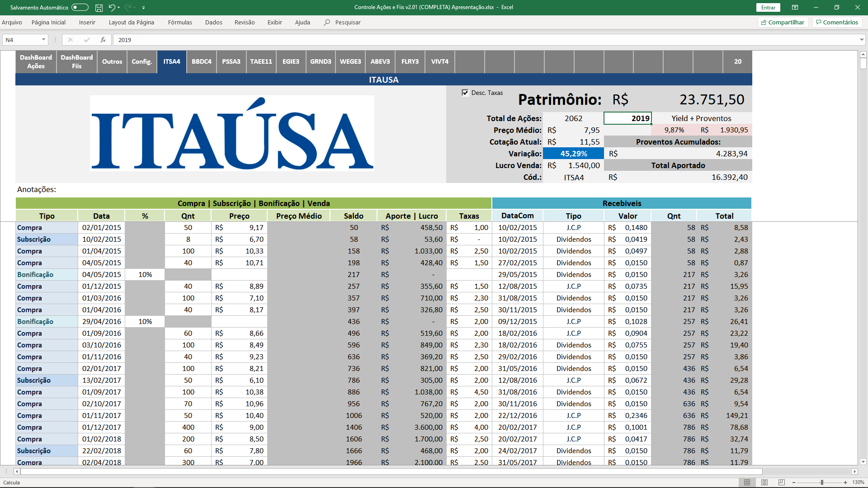The image size is (868, 488).
Task: Open the Exibir ribbon tab
Action: (x=274, y=22)
